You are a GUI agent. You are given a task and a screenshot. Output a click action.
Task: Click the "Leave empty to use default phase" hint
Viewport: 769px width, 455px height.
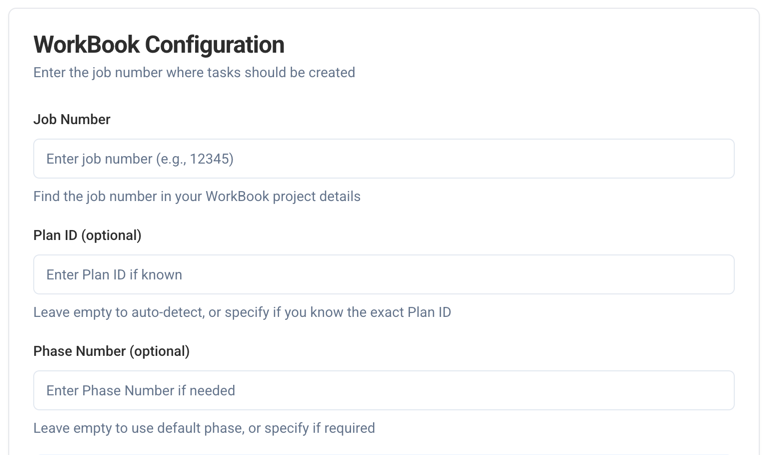coord(204,428)
